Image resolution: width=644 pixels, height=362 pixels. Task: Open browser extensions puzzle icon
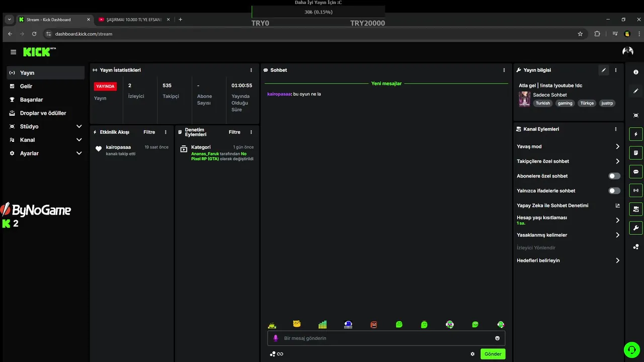coord(597,34)
